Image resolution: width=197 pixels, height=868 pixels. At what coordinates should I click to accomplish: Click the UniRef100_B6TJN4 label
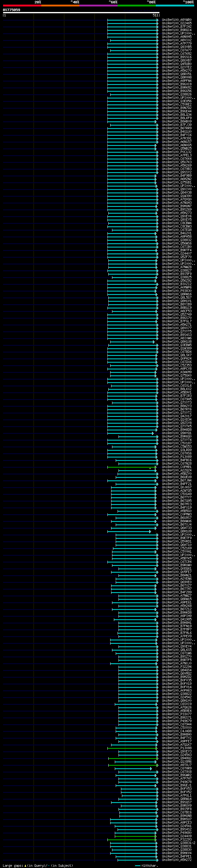tap(176, 481)
